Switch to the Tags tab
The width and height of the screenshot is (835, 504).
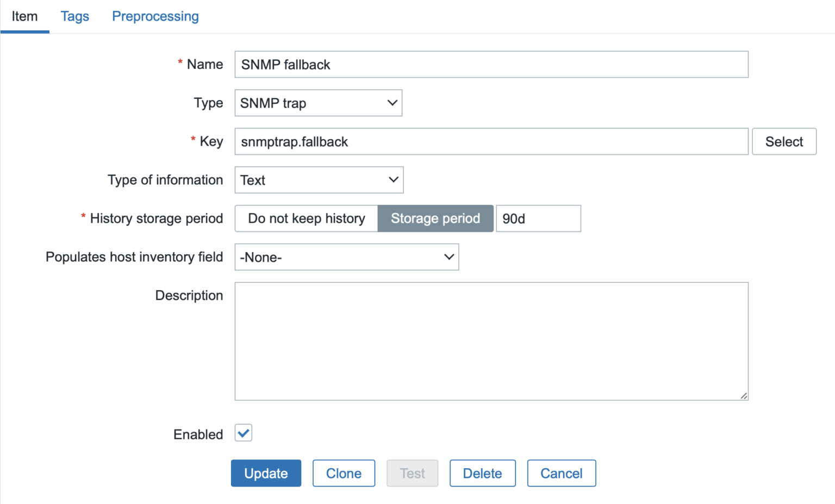click(x=74, y=16)
